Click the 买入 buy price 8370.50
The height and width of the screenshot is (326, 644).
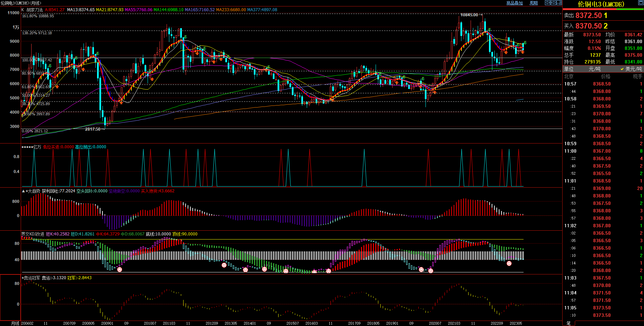tap(589, 26)
